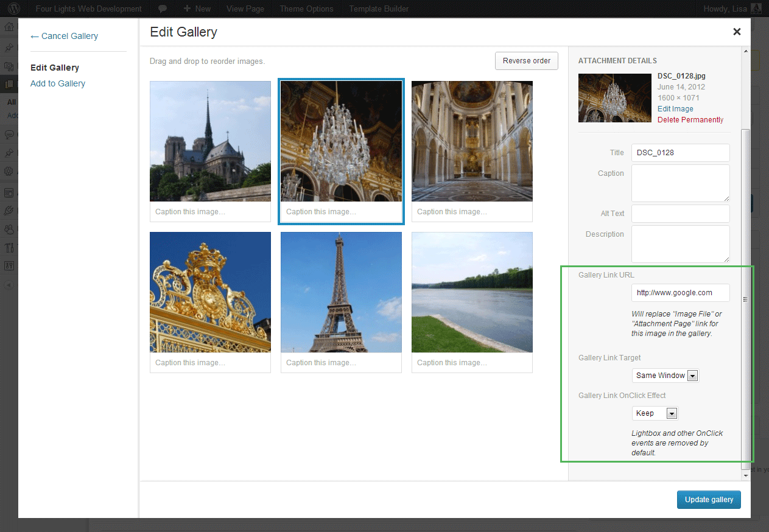Click the WordPress logo in admin bar

(x=13, y=9)
